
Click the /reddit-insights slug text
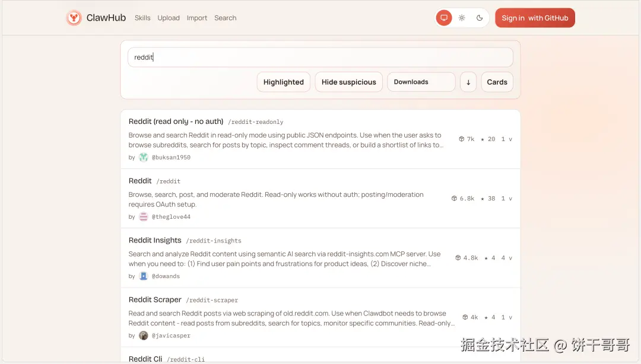tap(214, 241)
